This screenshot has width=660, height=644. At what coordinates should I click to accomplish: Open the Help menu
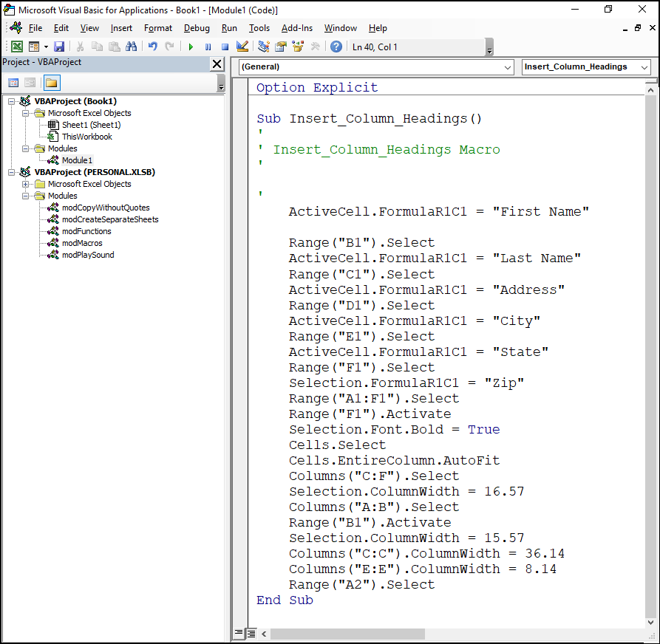pos(378,28)
